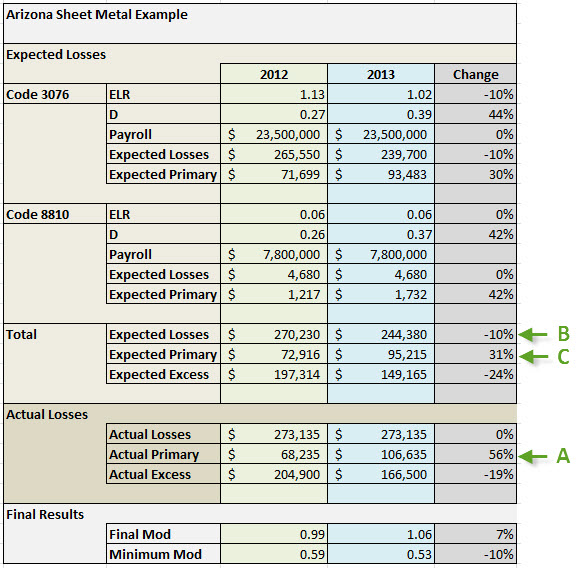The width and height of the screenshot is (587, 568).
Task: Select the Code 3076 label cell
Action: click(x=55, y=94)
